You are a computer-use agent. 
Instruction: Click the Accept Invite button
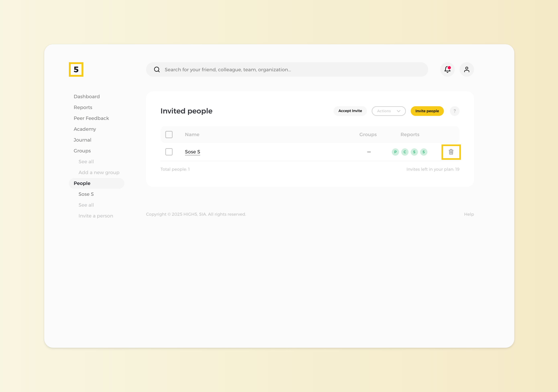click(350, 111)
